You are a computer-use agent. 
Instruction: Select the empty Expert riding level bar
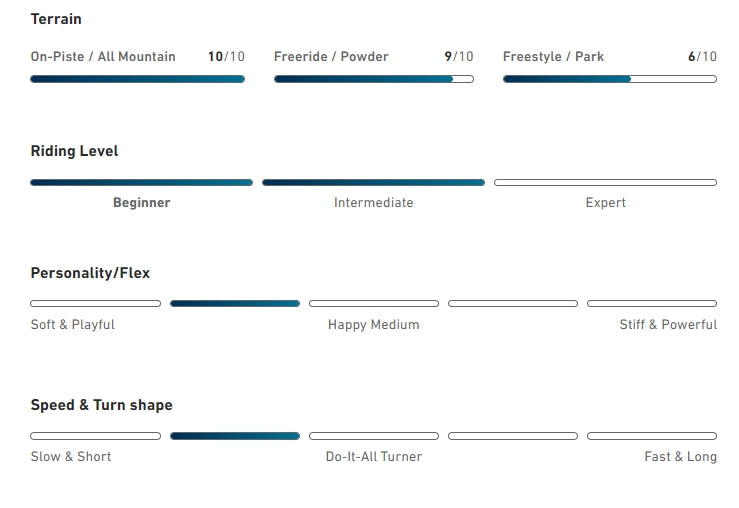pyautogui.click(x=605, y=182)
